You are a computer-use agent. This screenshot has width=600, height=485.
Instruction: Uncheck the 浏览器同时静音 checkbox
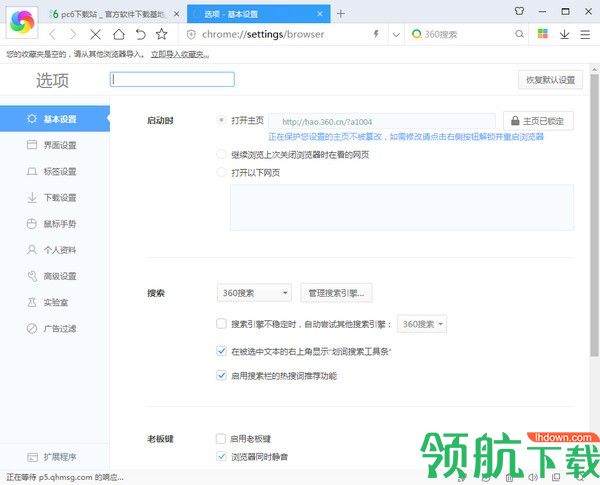221,456
